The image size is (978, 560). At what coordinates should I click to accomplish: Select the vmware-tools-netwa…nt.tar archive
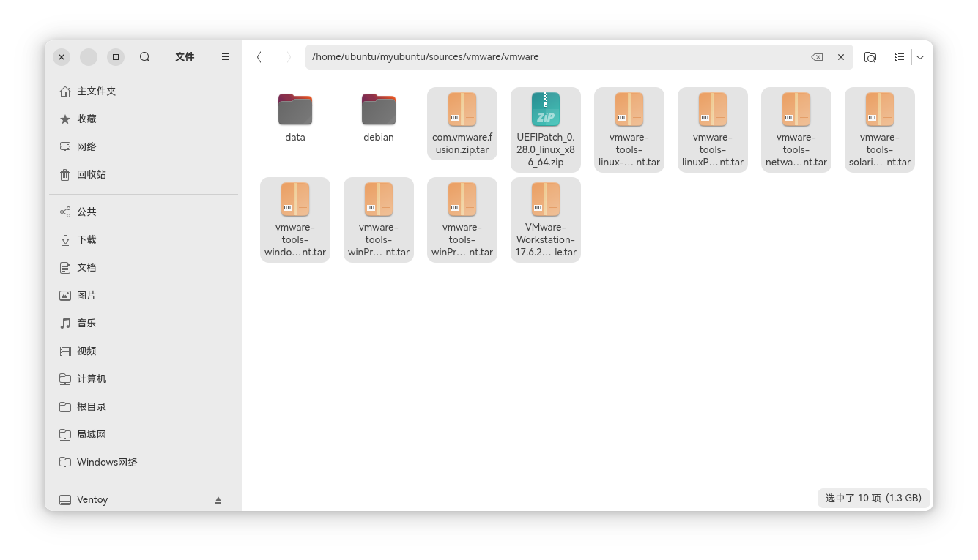(796, 130)
